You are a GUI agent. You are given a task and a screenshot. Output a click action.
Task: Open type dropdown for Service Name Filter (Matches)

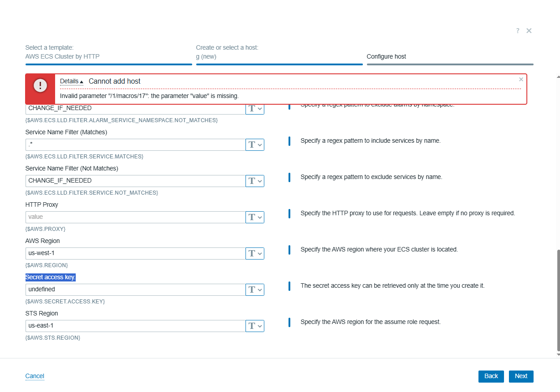pos(255,145)
